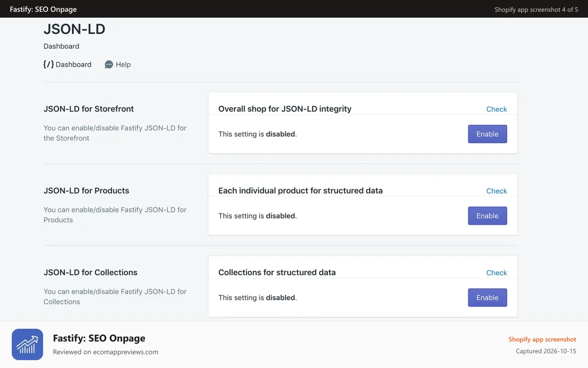The height and width of the screenshot is (368, 588).
Task: Click 'Fastify: SEO Onpage' title in top bar
Action: (43, 9)
